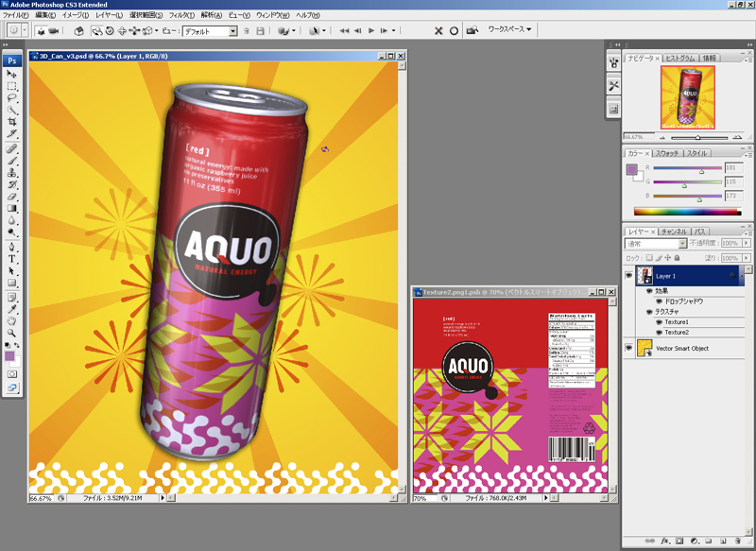
Task: Select the Type tool
Action: [12, 258]
